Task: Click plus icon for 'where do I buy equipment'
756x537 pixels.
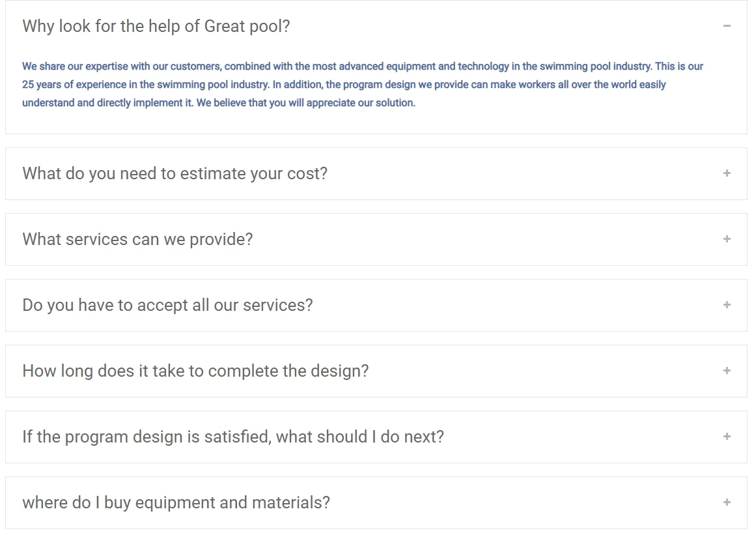Action: [727, 502]
